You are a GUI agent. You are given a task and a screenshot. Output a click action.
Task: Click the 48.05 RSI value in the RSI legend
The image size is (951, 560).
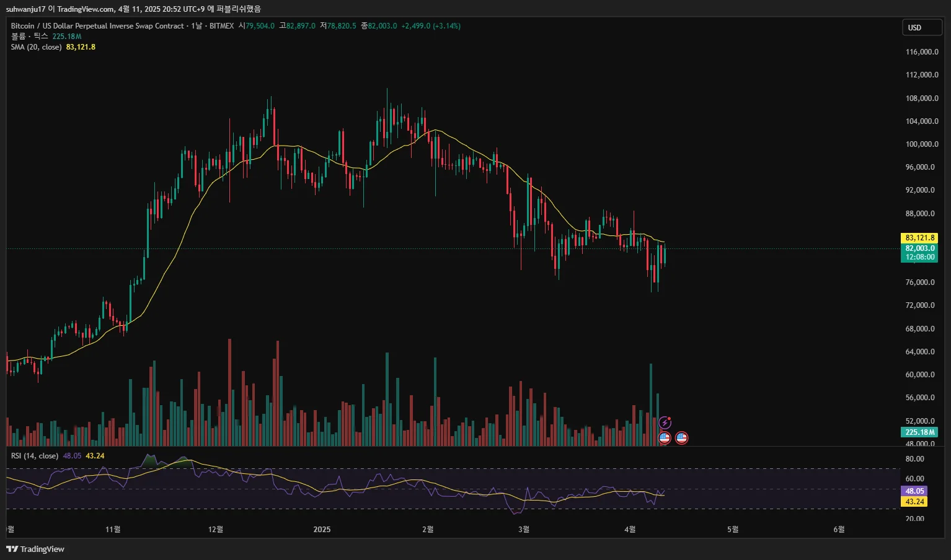pos(72,456)
